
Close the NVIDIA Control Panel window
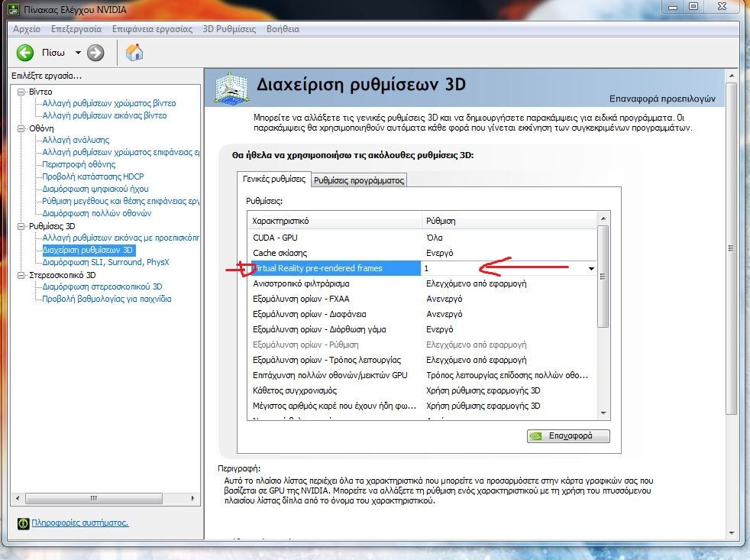click(723, 7)
